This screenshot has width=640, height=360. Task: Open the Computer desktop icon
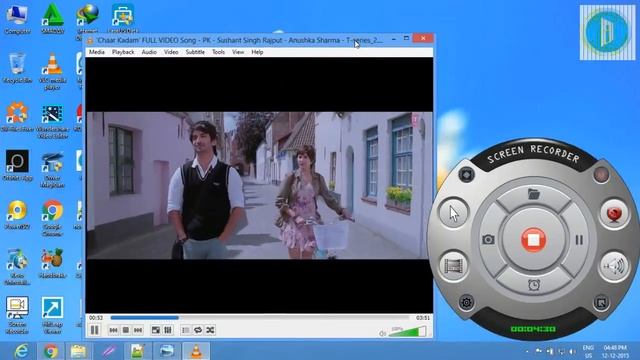coord(17,18)
